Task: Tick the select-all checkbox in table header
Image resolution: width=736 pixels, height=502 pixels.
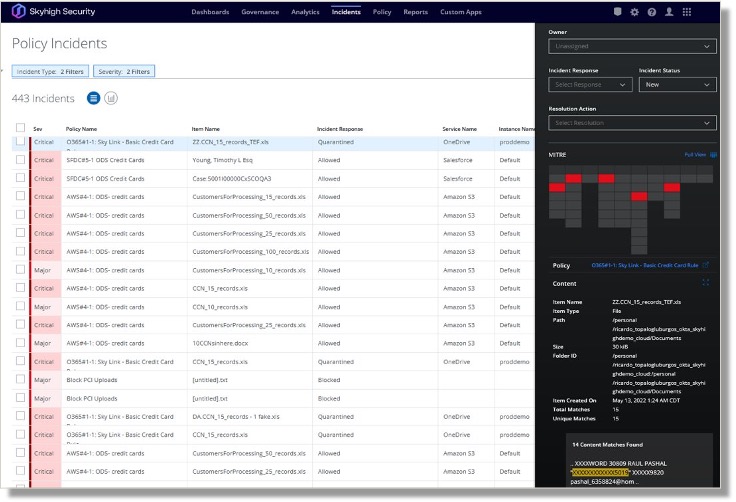Action: [20, 128]
